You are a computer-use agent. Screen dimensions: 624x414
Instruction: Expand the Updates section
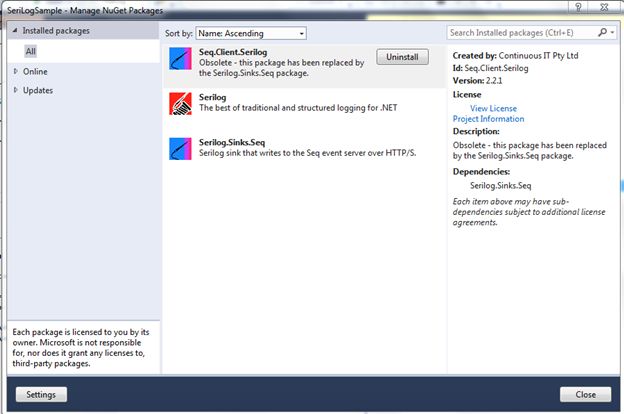pyautogui.click(x=16, y=90)
